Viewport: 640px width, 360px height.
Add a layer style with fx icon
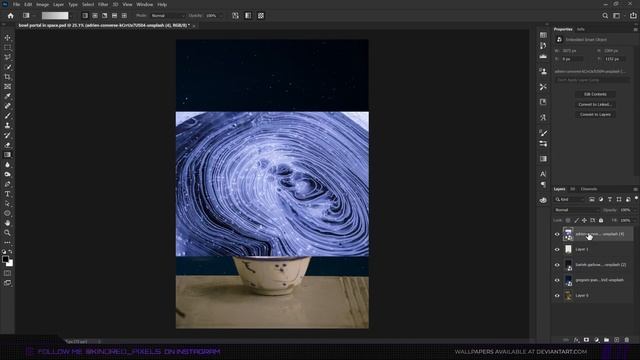[x=576, y=340]
